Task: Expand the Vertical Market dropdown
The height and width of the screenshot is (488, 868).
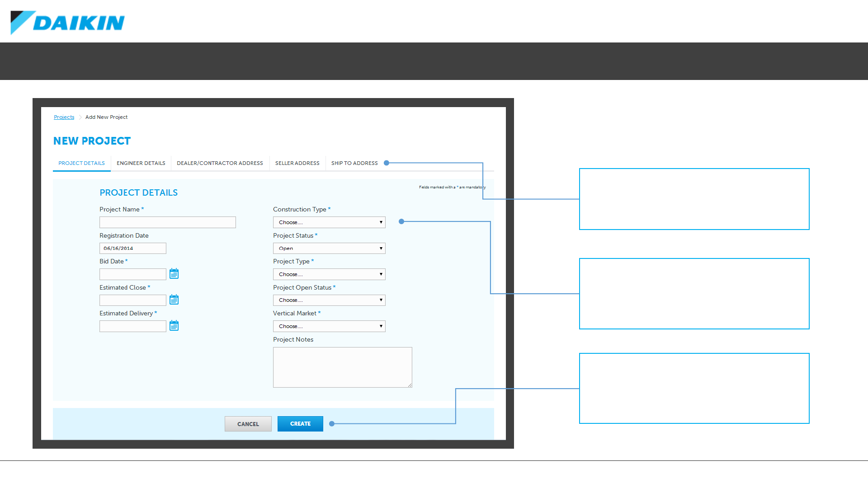Action: click(x=329, y=326)
